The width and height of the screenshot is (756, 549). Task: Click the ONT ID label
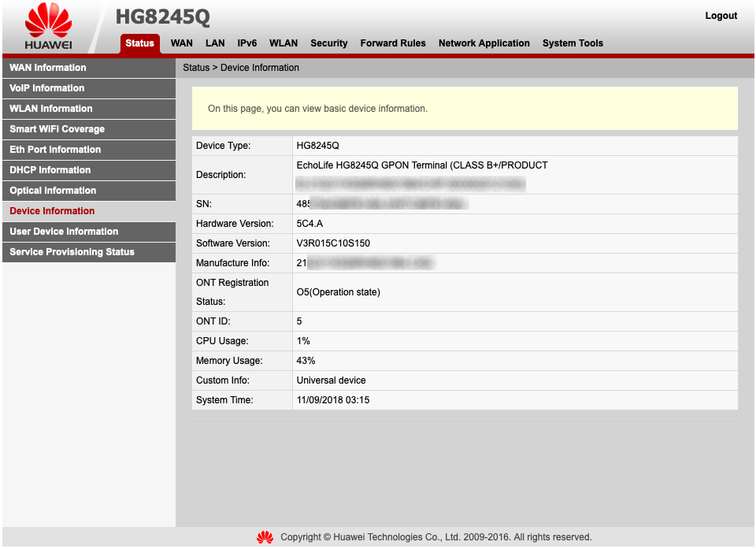point(213,321)
